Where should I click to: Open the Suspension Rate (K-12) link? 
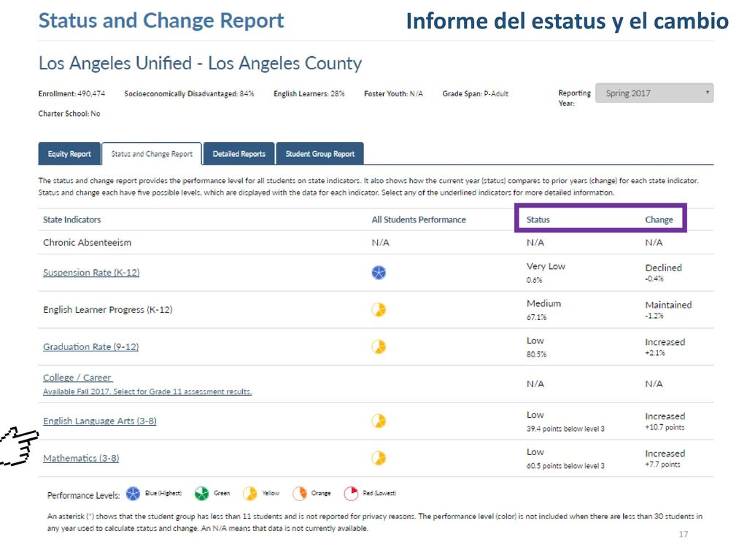[91, 273]
